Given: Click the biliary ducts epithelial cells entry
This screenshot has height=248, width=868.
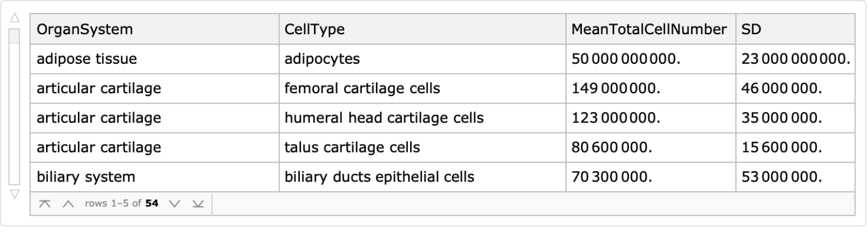Looking at the screenshot, I should pyautogui.click(x=379, y=177).
